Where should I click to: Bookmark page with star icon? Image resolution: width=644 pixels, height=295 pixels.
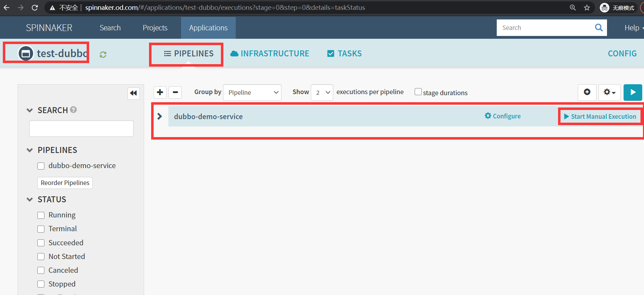pyautogui.click(x=587, y=7)
